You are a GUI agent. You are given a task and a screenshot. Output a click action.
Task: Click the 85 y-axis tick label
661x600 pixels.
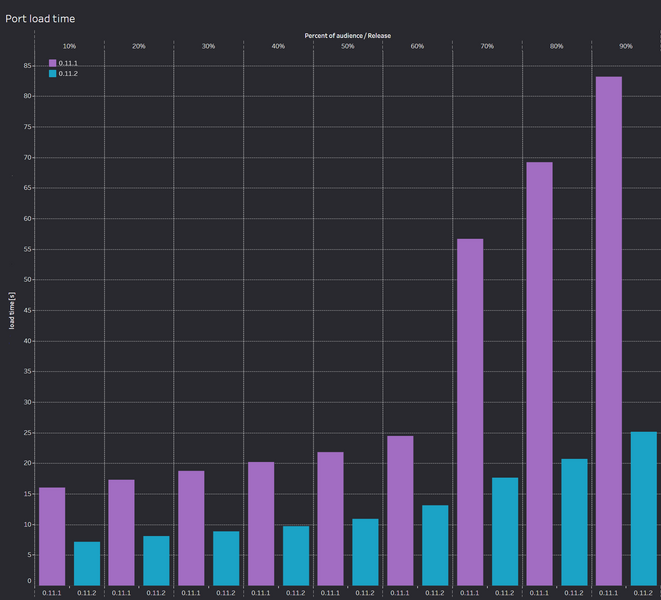tap(27, 66)
